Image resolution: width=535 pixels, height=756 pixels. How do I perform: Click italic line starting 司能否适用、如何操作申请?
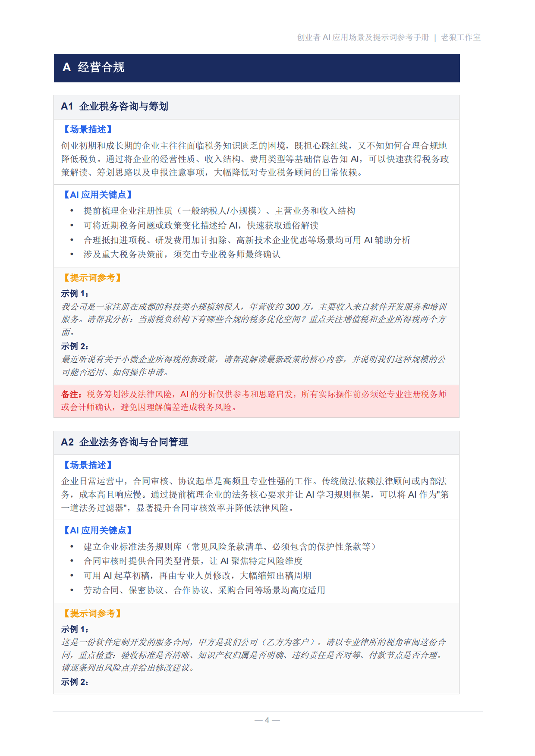pyautogui.click(x=115, y=372)
